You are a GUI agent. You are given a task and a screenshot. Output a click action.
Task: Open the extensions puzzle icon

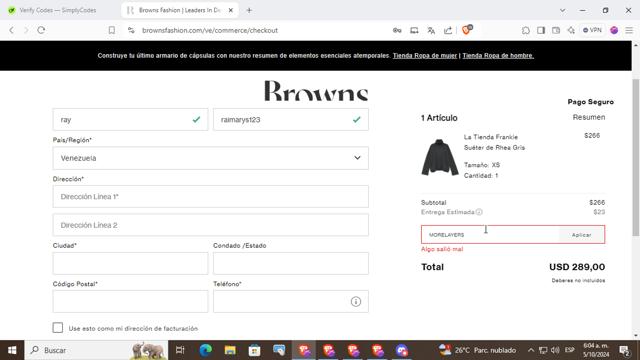(526, 30)
